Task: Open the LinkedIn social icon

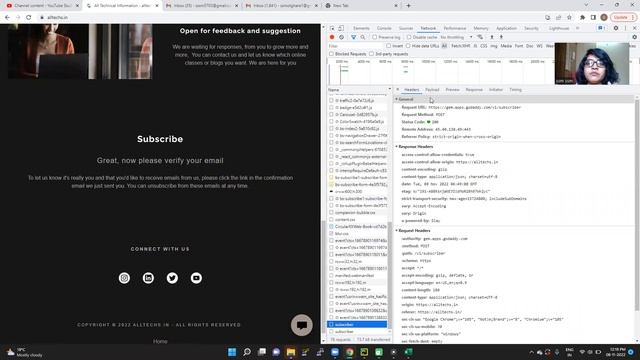Action: [x=148, y=278]
